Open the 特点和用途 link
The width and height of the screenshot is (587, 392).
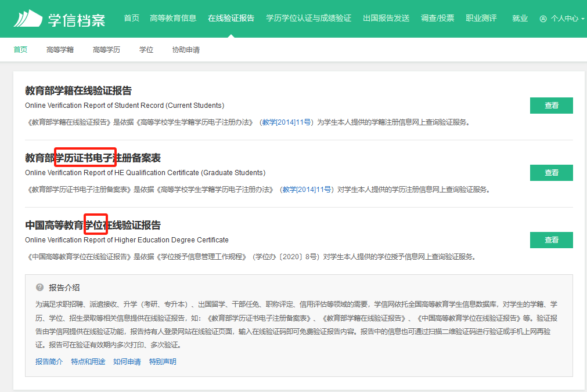(x=88, y=362)
